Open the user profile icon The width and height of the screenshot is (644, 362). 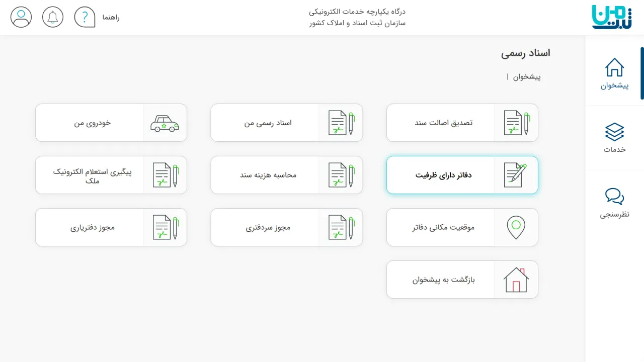21,17
